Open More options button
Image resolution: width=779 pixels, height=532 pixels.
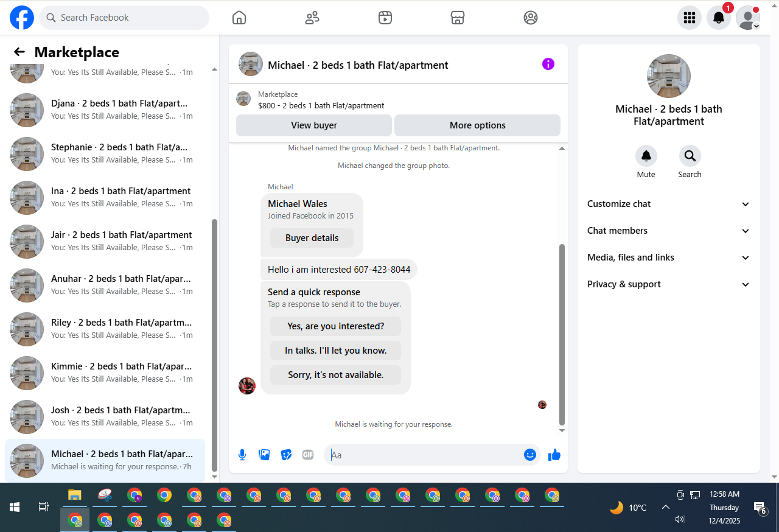pos(478,125)
